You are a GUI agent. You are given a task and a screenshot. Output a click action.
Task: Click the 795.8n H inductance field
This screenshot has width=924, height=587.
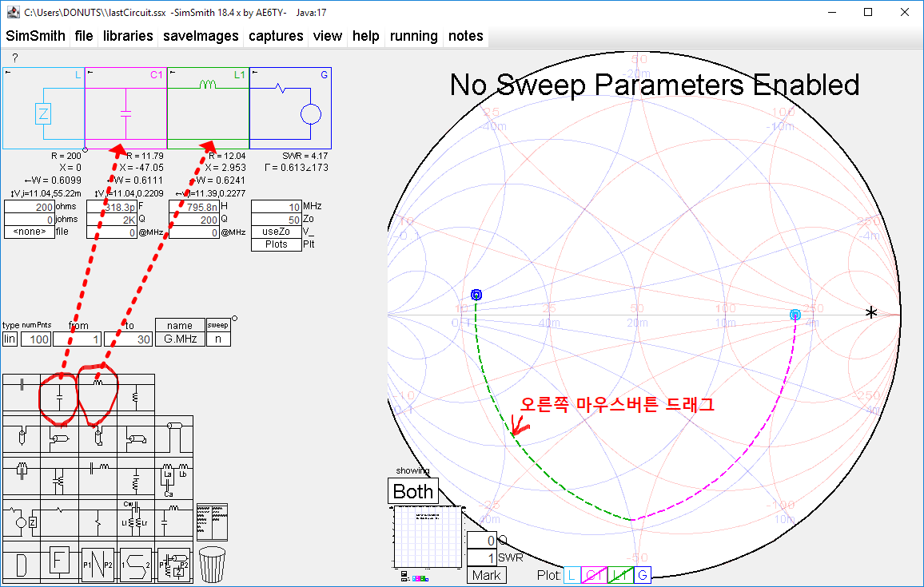pos(194,207)
